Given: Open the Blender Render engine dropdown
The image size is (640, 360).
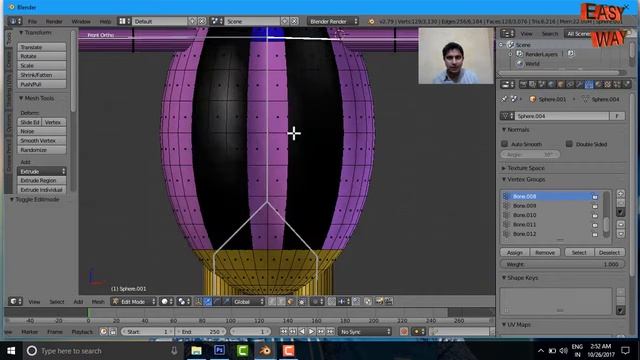Looking at the screenshot, I should (x=333, y=21).
